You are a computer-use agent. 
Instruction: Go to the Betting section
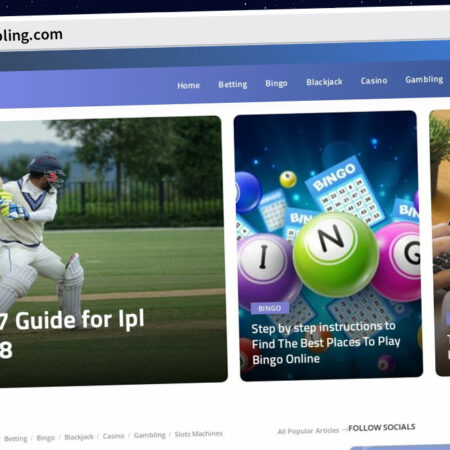[x=233, y=84]
